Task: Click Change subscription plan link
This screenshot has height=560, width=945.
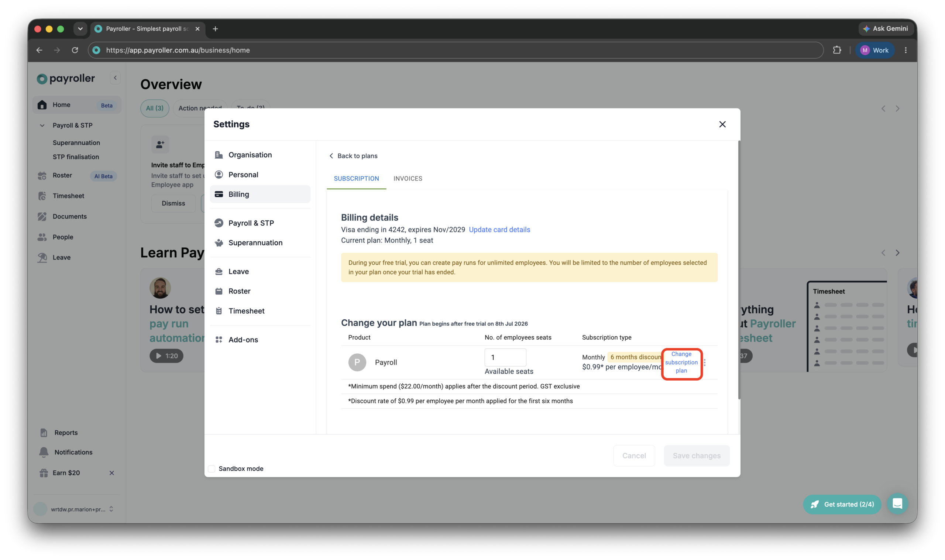Action: point(681,362)
